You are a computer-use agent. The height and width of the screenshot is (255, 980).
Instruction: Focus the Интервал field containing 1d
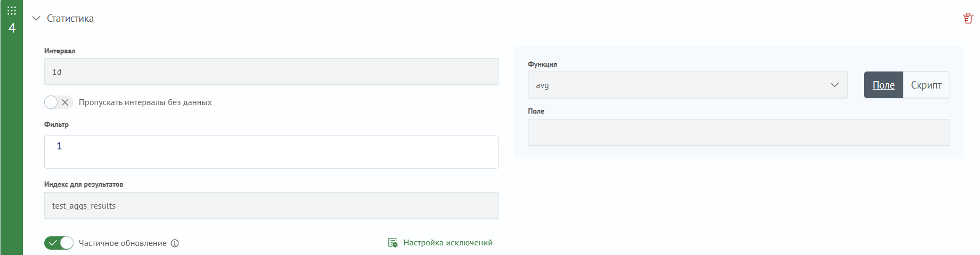[271, 71]
